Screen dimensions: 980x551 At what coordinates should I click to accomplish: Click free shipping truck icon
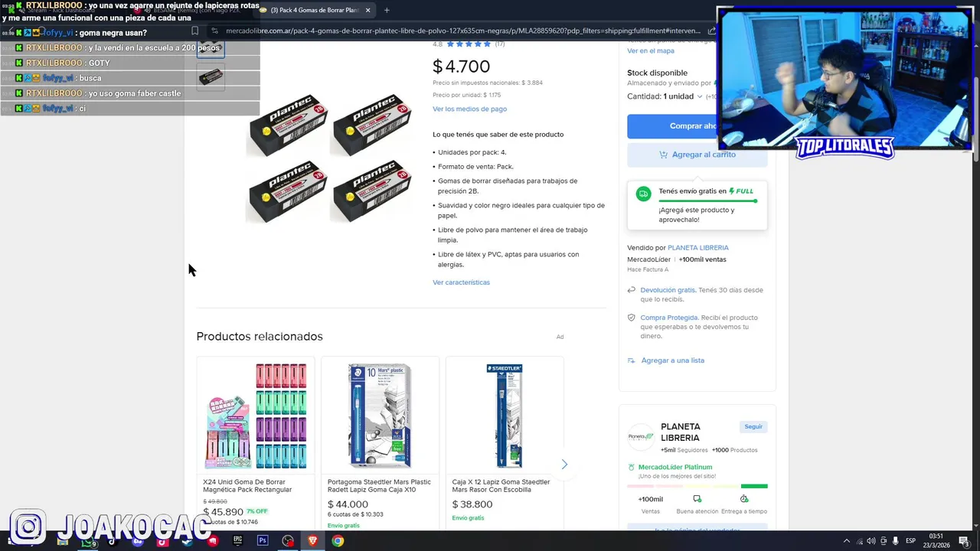[x=643, y=194]
